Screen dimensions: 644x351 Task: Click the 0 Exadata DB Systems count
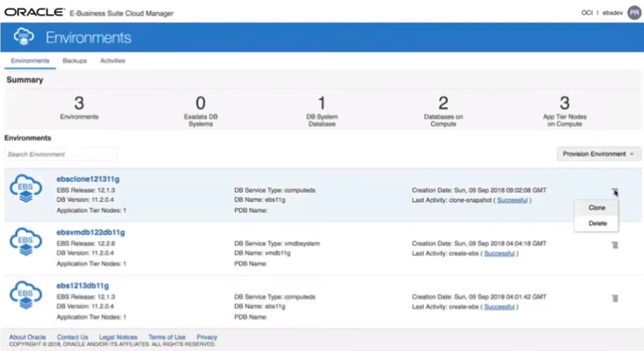click(x=201, y=103)
